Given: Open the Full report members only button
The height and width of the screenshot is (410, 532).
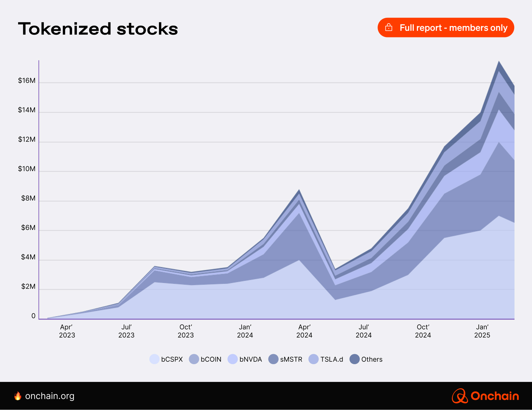Looking at the screenshot, I should pos(446,27).
